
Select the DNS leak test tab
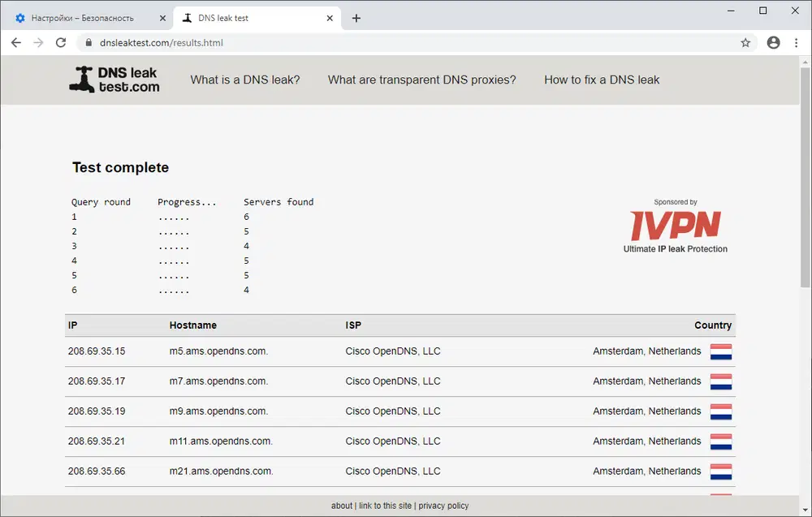click(257, 18)
